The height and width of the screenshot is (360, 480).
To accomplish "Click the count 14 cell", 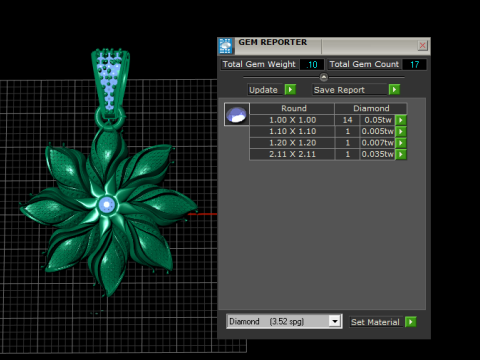I will (x=347, y=120).
